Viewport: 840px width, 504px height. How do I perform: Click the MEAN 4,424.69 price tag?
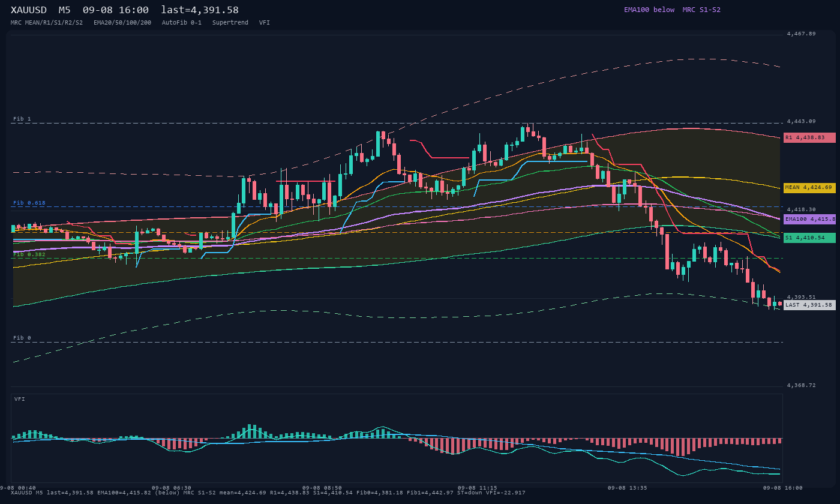coord(809,188)
